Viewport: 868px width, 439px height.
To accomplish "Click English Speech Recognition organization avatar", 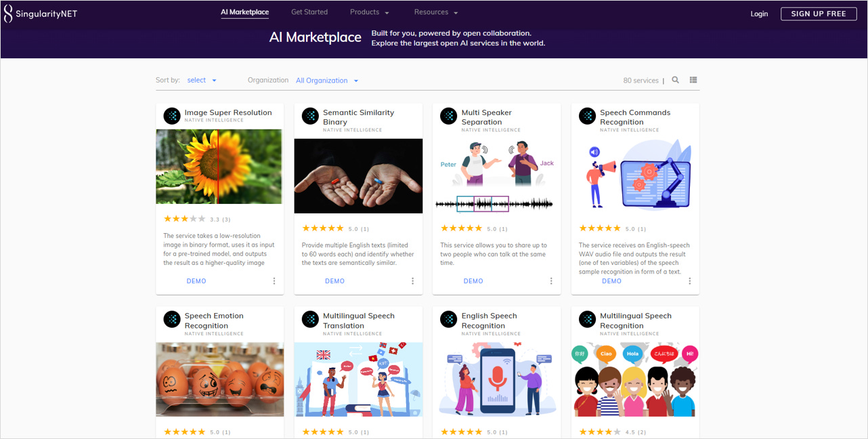I will pyautogui.click(x=449, y=319).
